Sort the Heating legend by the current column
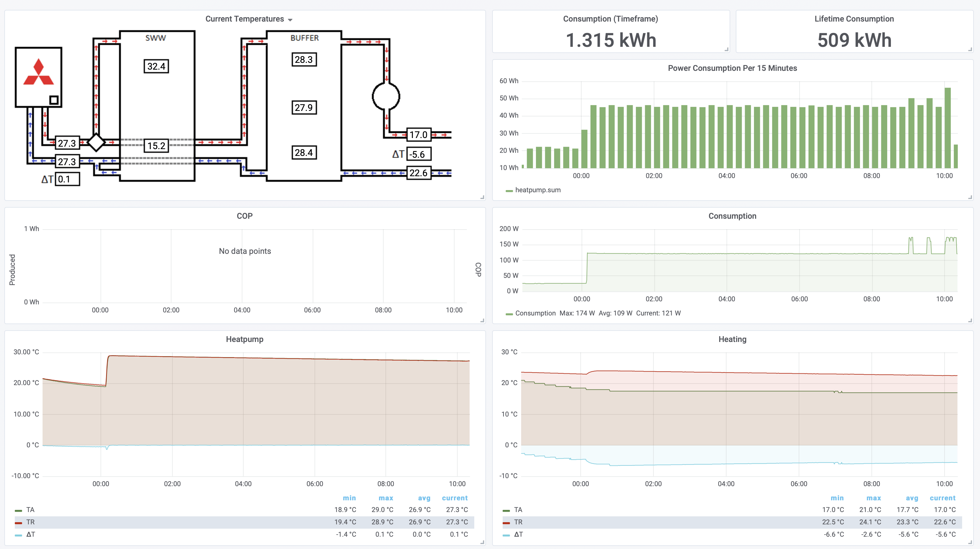The height and width of the screenshot is (549, 980). 942,498
